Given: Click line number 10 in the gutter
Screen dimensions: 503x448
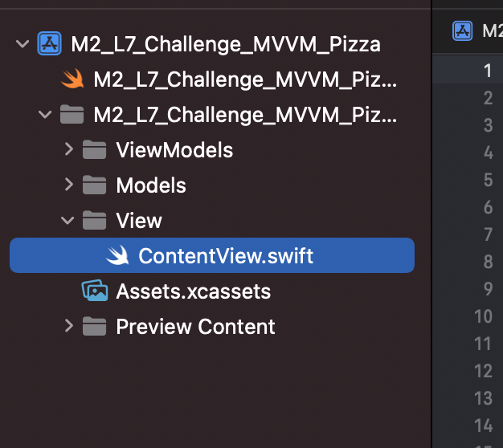Looking at the screenshot, I should (x=483, y=316).
